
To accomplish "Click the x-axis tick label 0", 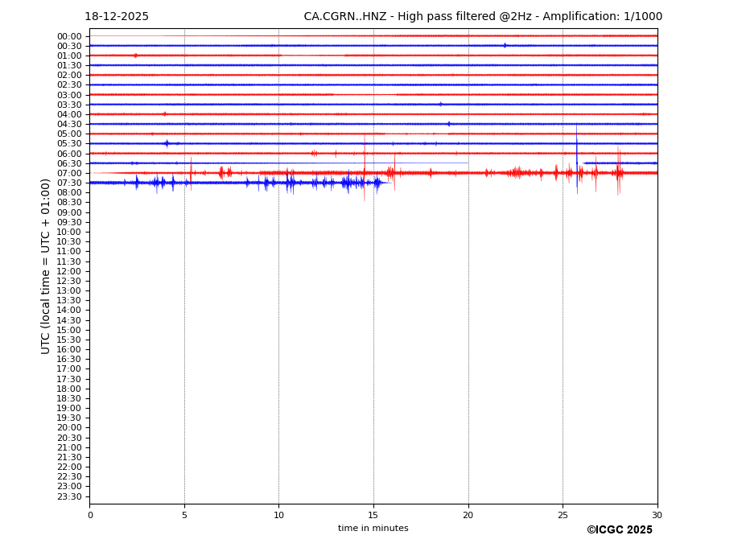I will click(x=90, y=515).
